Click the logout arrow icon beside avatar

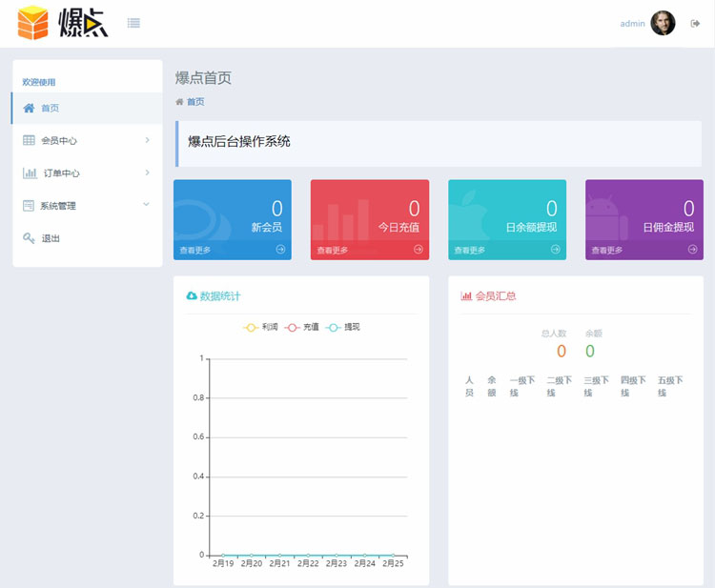[695, 23]
